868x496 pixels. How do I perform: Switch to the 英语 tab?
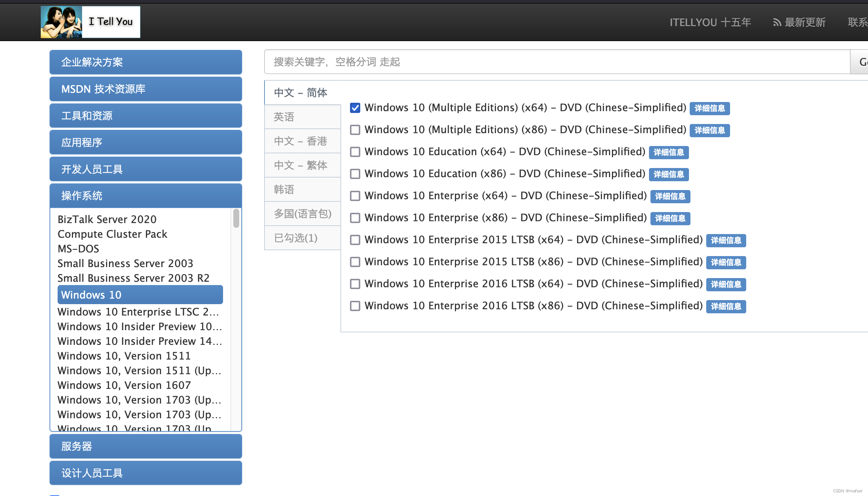coord(303,117)
